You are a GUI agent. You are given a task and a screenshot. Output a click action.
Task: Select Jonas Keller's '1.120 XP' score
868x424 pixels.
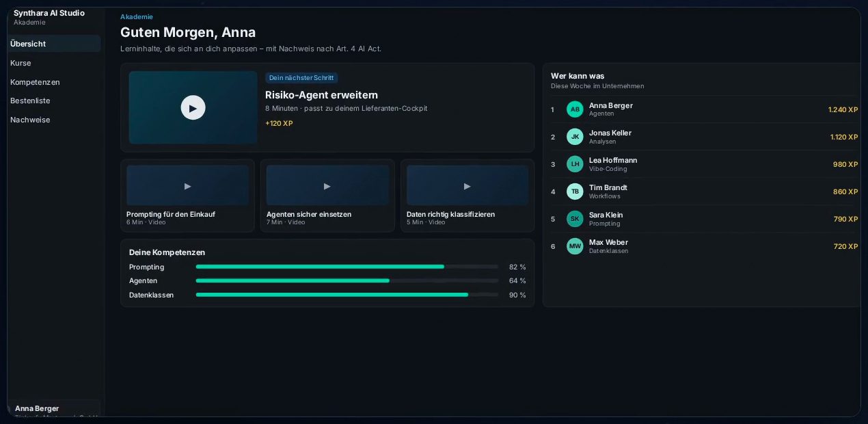coord(844,137)
